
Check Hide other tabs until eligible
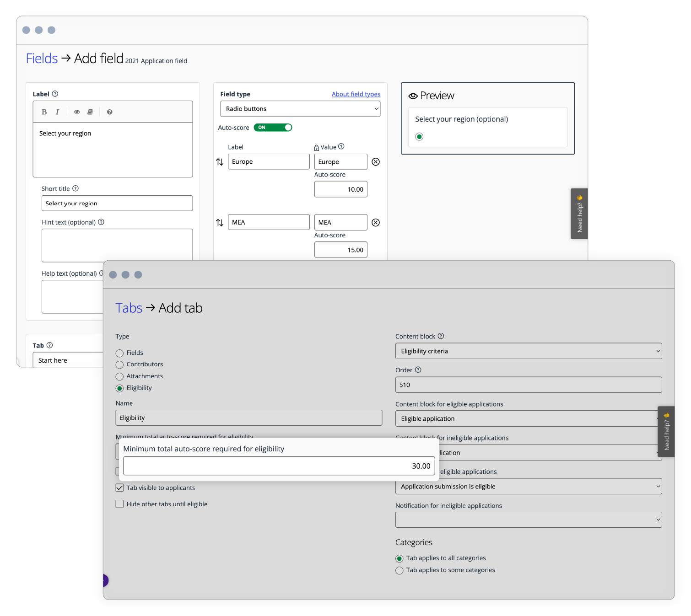pyautogui.click(x=120, y=504)
